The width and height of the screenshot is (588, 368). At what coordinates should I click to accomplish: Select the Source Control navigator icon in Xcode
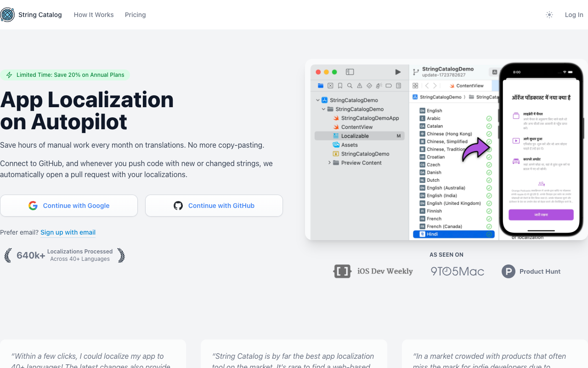pos(330,86)
